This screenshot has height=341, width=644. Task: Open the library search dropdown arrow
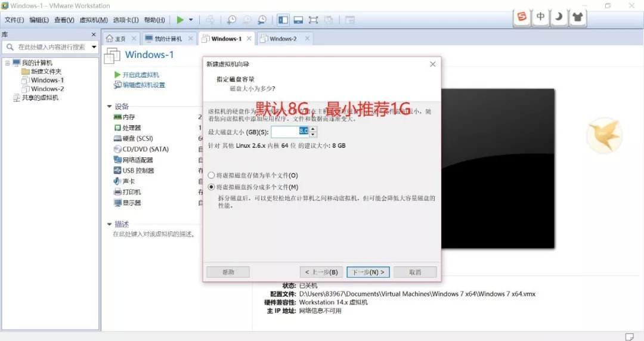[94, 47]
